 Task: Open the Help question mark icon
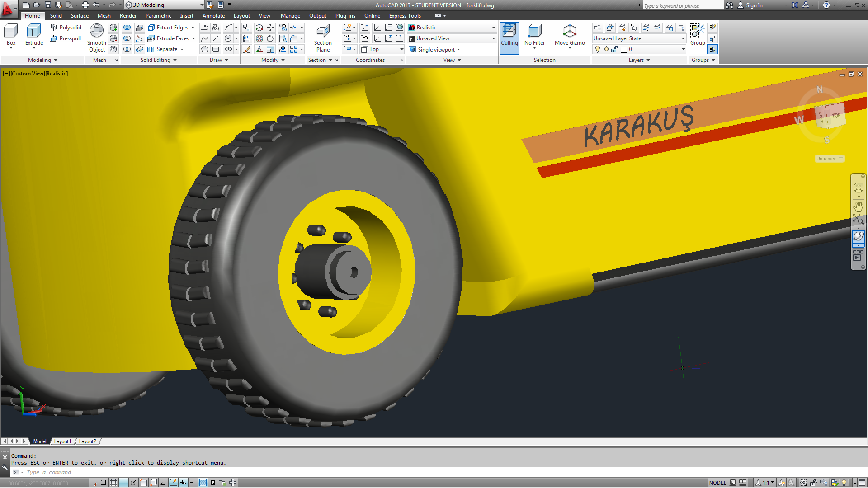(x=826, y=5)
